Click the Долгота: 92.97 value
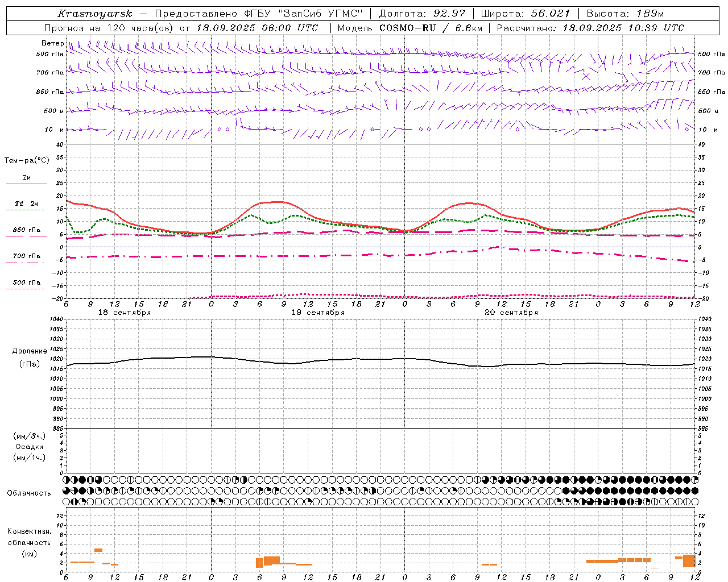Image resolution: width=728 pixels, height=582 pixels. 423,14
